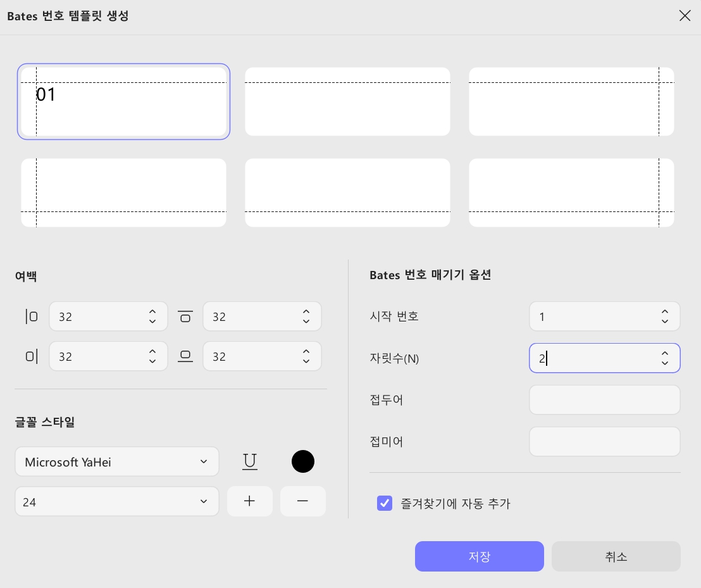This screenshot has width=701, height=588.
Task: Select the top-center position box
Action: (x=347, y=101)
